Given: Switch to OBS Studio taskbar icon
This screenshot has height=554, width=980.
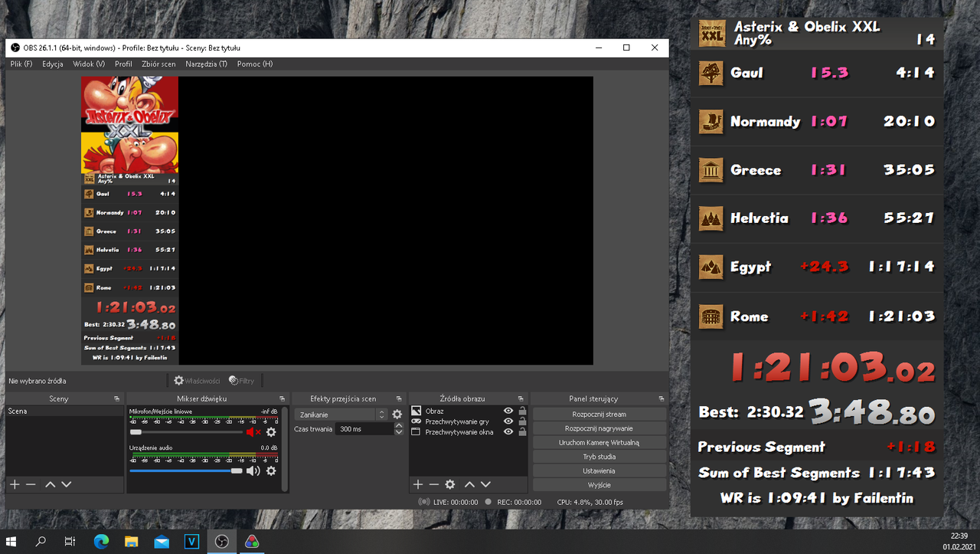Looking at the screenshot, I should 221,542.
